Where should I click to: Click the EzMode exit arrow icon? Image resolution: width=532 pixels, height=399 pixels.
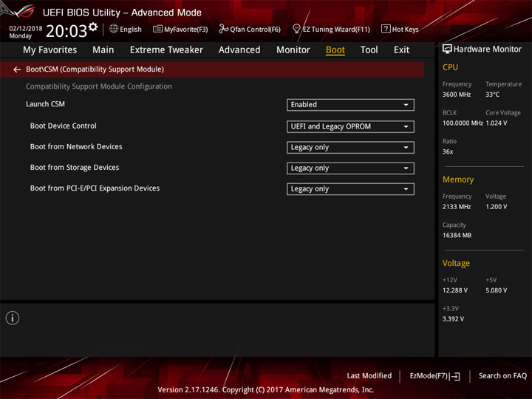click(455, 376)
